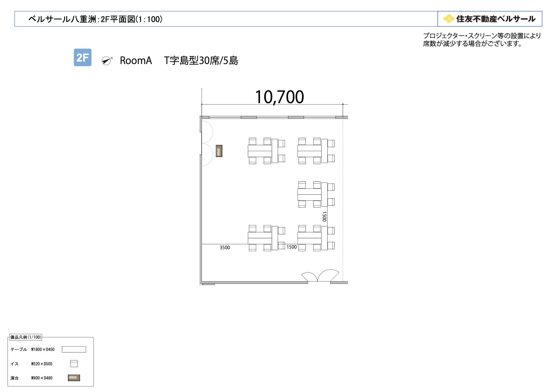Click the 演台 legend label

pyautogui.click(x=14, y=378)
